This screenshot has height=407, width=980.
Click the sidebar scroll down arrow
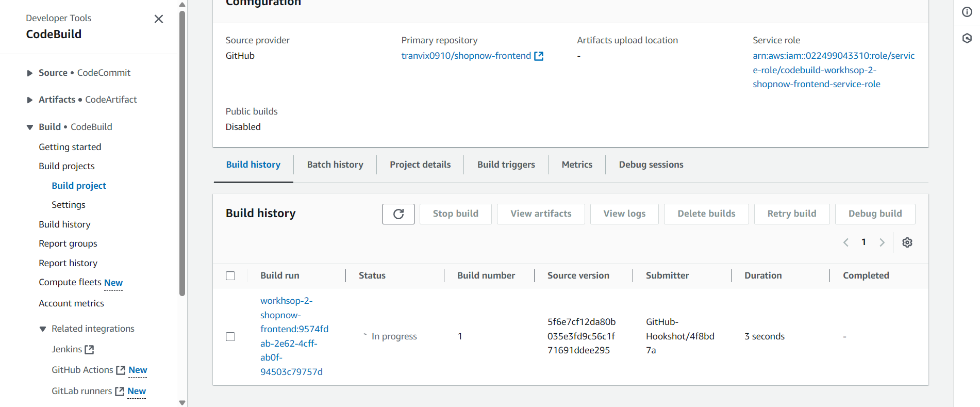pyautogui.click(x=182, y=403)
